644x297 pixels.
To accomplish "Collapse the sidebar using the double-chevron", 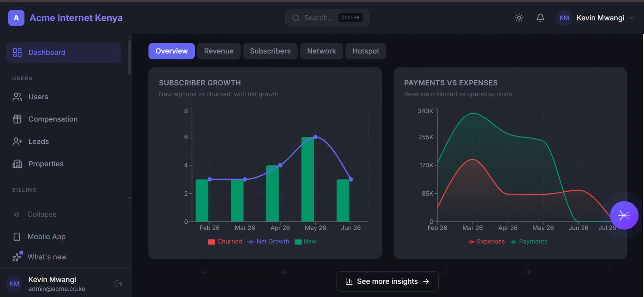I will click(17, 215).
